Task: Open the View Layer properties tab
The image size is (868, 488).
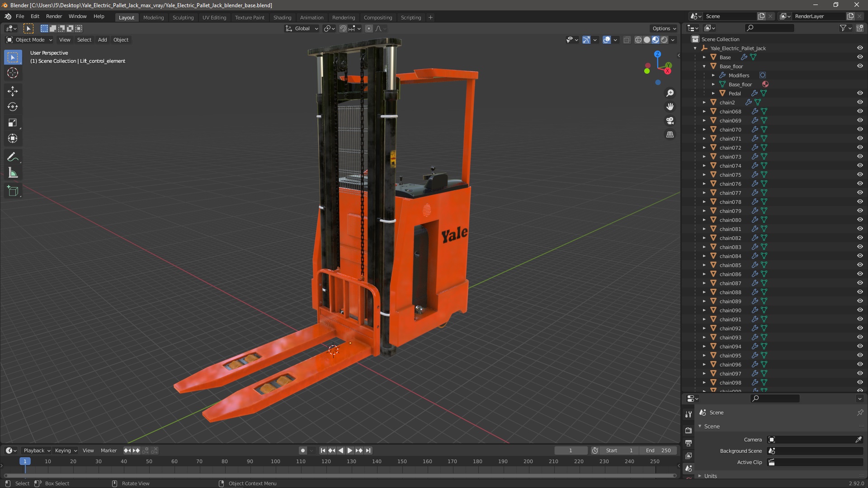Action: pos(689,455)
